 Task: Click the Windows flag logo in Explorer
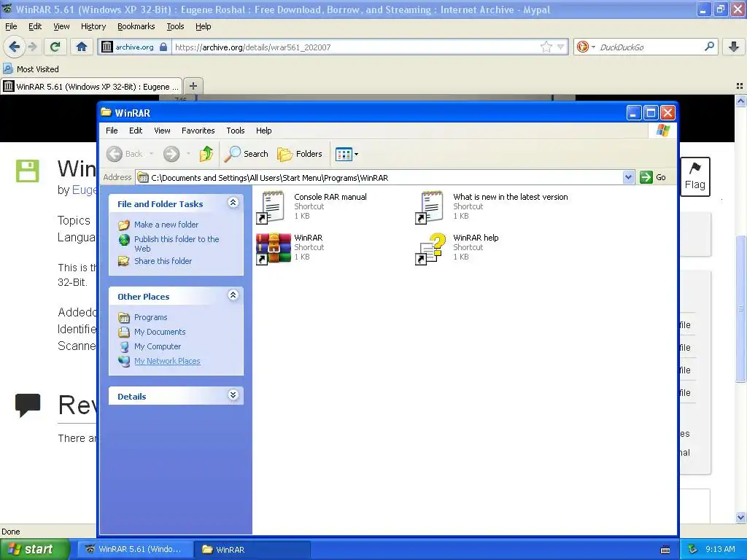tap(662, 131)
